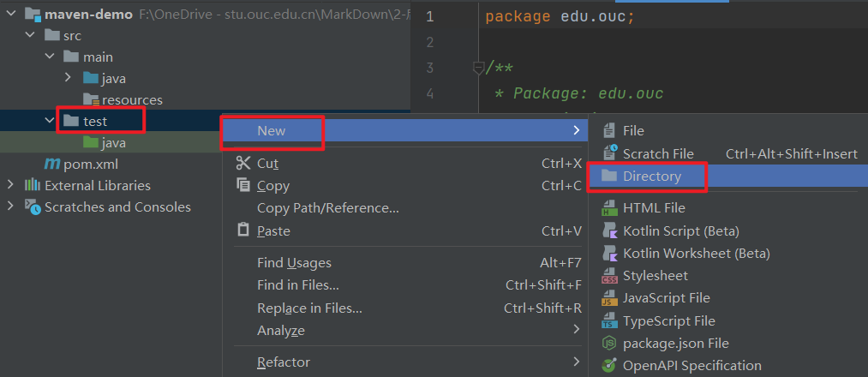The image size is (868, 377).
Task: Select Directory from New submenu
Action: 651,176
